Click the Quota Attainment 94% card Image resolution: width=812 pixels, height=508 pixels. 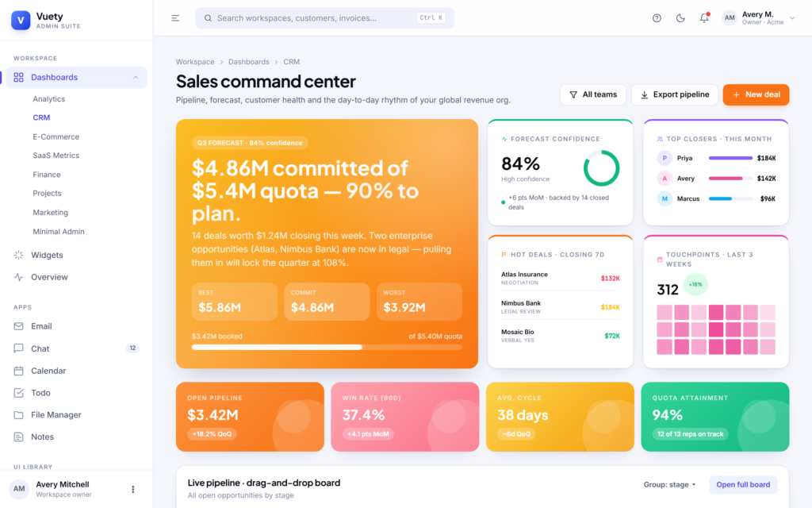coord(715,417)
